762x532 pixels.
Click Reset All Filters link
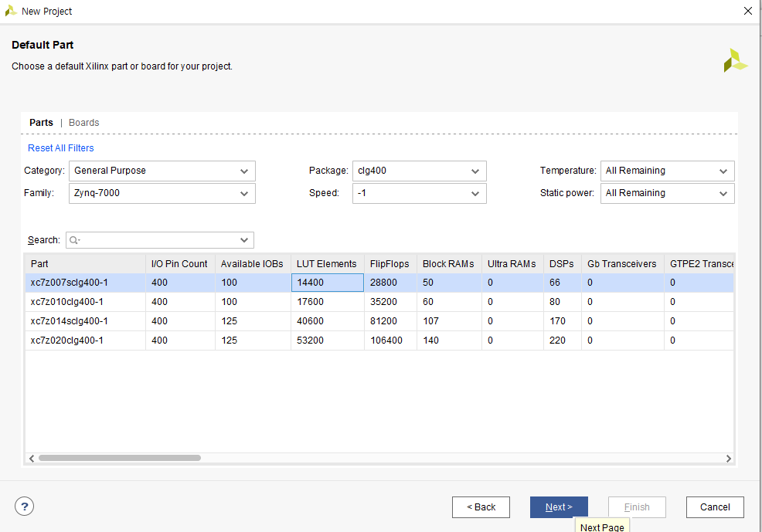coord(61,148)
